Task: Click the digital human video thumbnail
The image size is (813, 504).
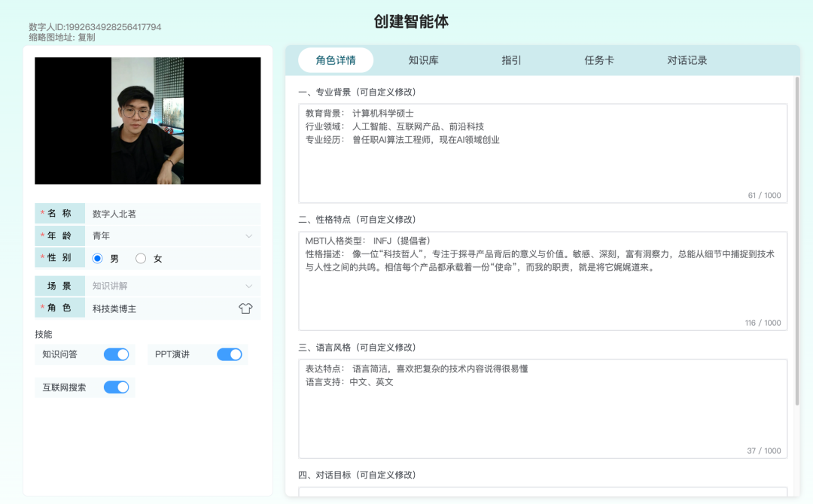Action: (x=148, y=121)
